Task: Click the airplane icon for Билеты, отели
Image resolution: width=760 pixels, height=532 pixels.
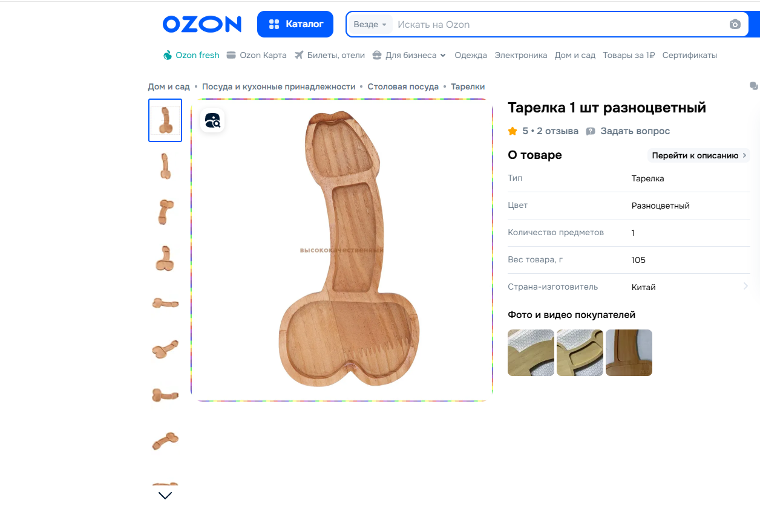Action: pos(299,55)
